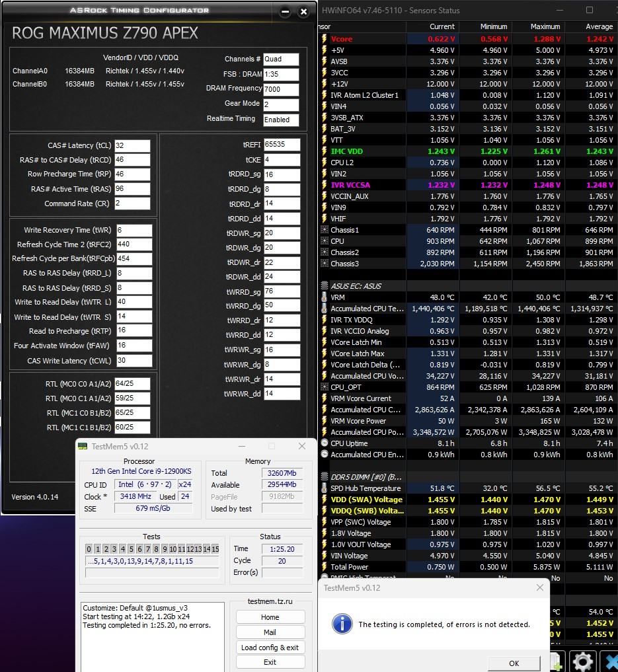Click bolt icon beside Total Power

click(325, 566)
